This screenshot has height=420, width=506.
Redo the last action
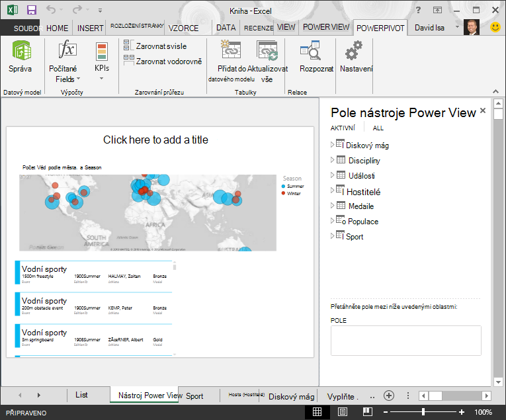click(x=77, y=10)
